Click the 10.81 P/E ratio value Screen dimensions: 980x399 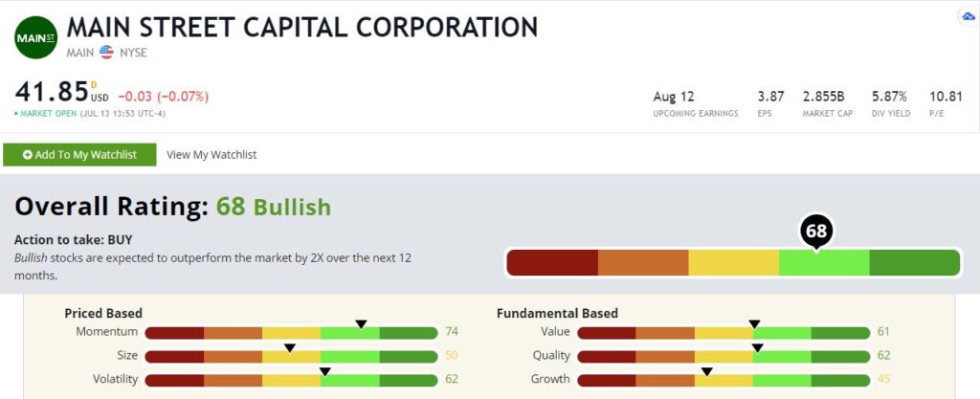click(946, 97)
